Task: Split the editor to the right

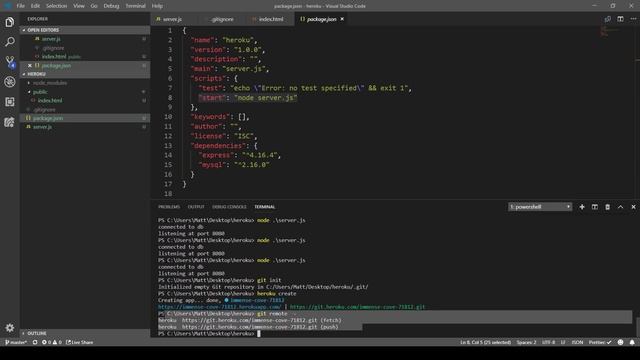Action: (620, 19)
